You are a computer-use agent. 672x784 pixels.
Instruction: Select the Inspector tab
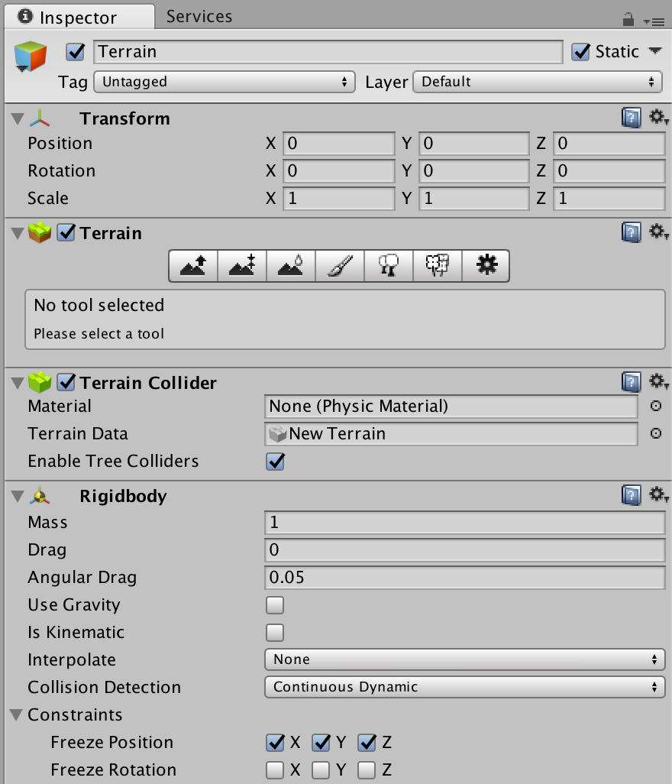(76, 17)
